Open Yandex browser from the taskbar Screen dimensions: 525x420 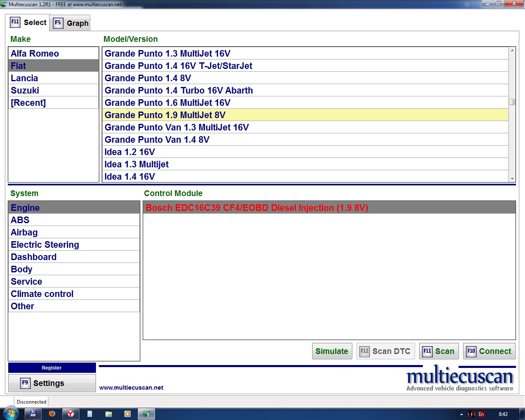tap(71, 414)
